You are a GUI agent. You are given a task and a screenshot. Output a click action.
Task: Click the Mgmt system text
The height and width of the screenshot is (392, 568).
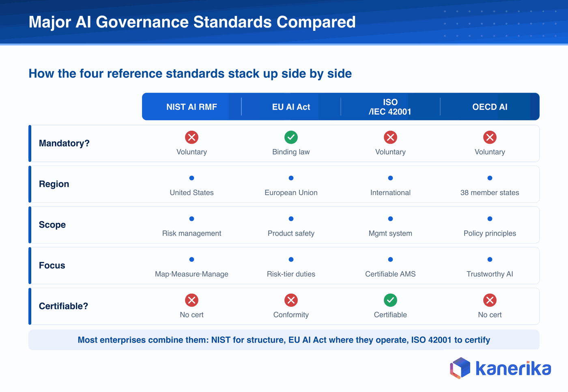390,233
